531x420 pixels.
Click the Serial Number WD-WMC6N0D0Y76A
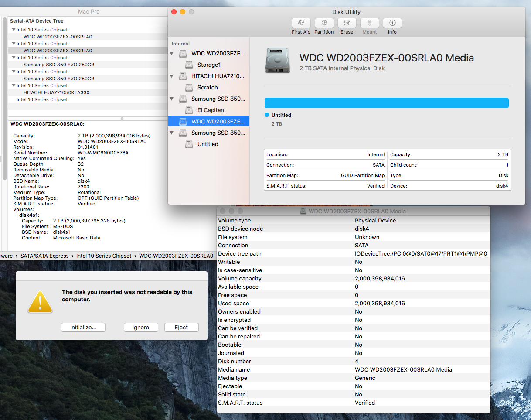point(103,153)
